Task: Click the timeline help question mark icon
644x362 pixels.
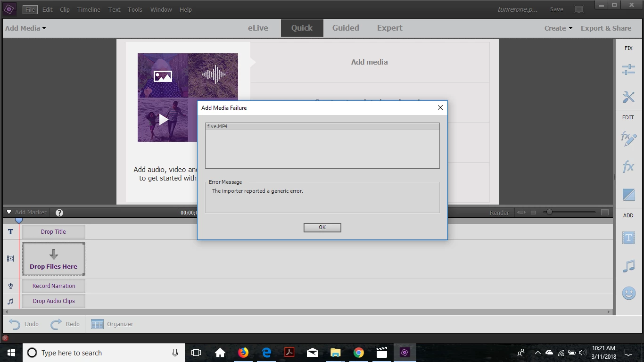Action: click(59, 213)
